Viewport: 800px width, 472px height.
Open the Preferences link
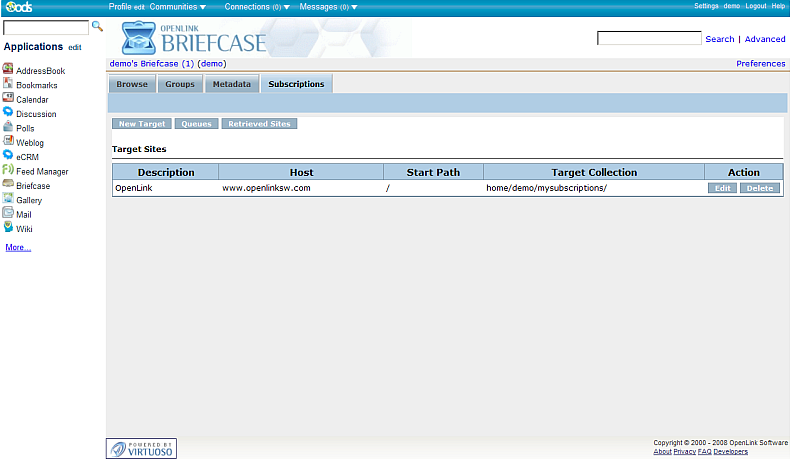coord(760,63)
